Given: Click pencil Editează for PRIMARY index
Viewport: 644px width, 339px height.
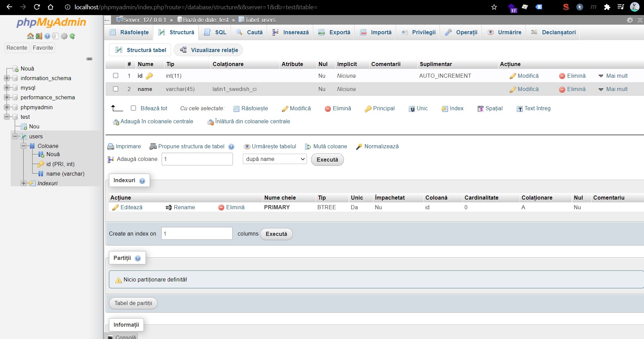Looking at the screenshot, I should tap(127, 208).
